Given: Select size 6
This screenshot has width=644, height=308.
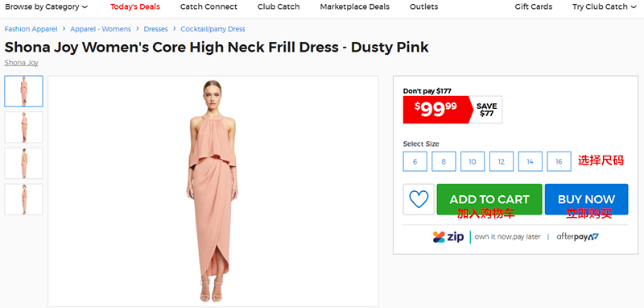Looking at the screenshot, I should [x=415, y=161].
